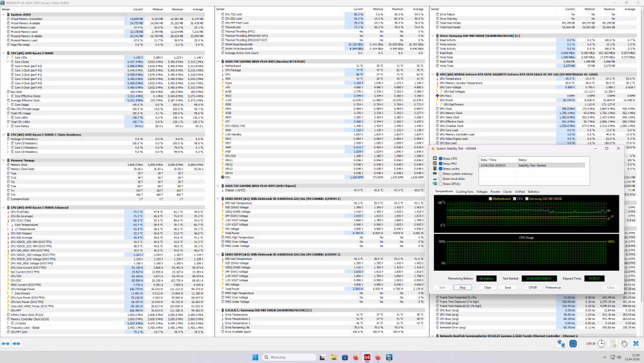The image size is (644, 363).
Task: Click the lightning bolt icon beside Core VIDs
Action: click(12, 57)
